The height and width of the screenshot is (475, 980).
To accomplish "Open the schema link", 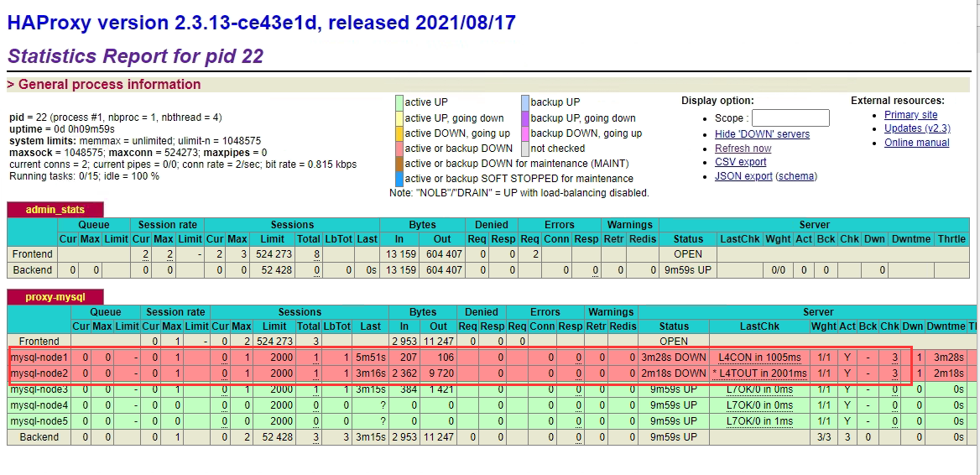I will (796, 176).
